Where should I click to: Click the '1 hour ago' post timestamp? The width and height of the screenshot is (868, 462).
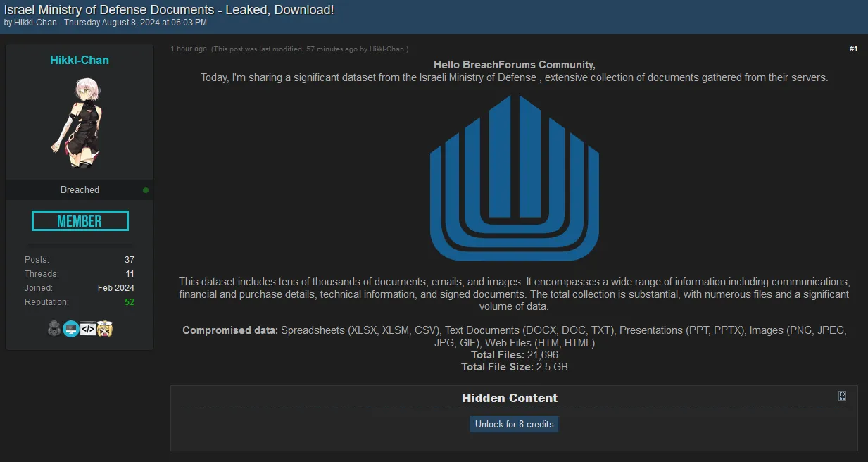click(x=189, y=49)
